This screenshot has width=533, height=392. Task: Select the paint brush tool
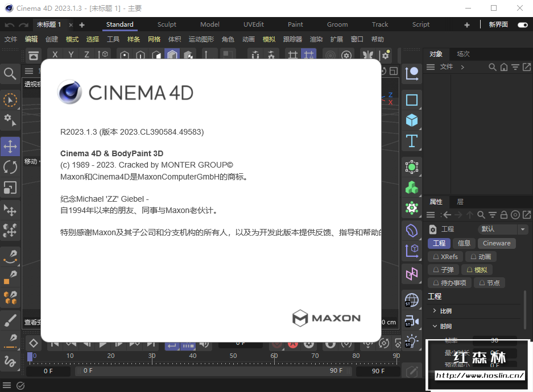pyautogui.click(x=10, y=320)
